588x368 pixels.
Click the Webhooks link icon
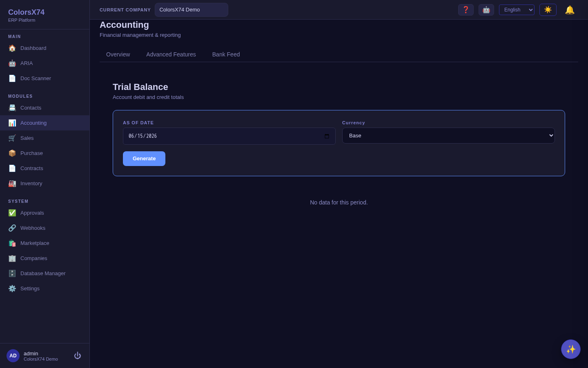tap(12, 228)
